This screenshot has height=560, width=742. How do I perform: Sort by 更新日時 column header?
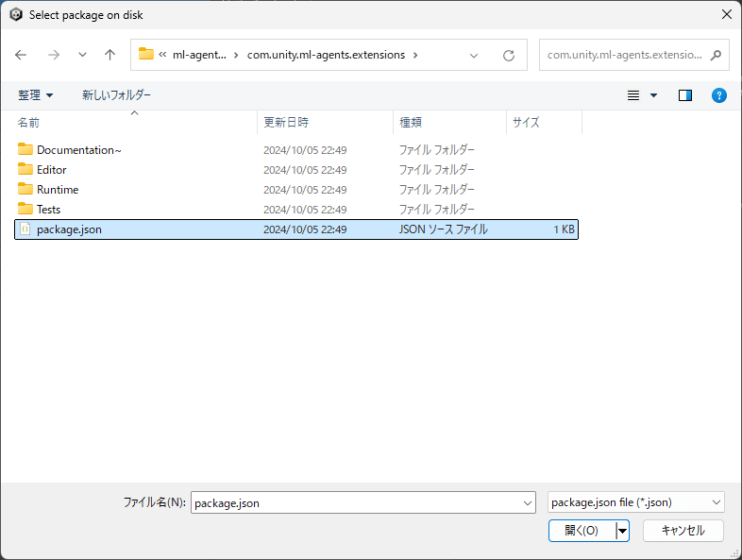pyautogui.click(x=326, y=123)
